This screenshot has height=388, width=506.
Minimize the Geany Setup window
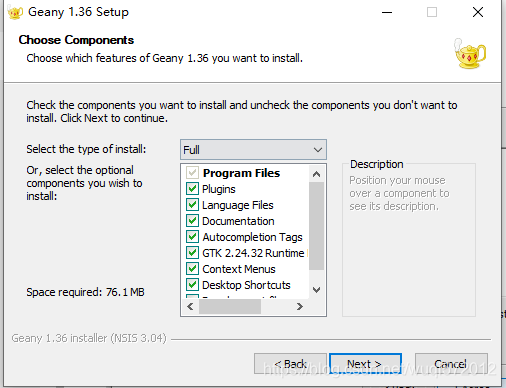point(387,13)
